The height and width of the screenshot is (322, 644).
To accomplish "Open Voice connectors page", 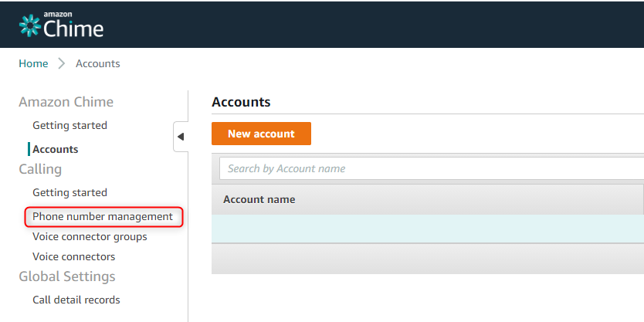I will (x=74, y=256).
